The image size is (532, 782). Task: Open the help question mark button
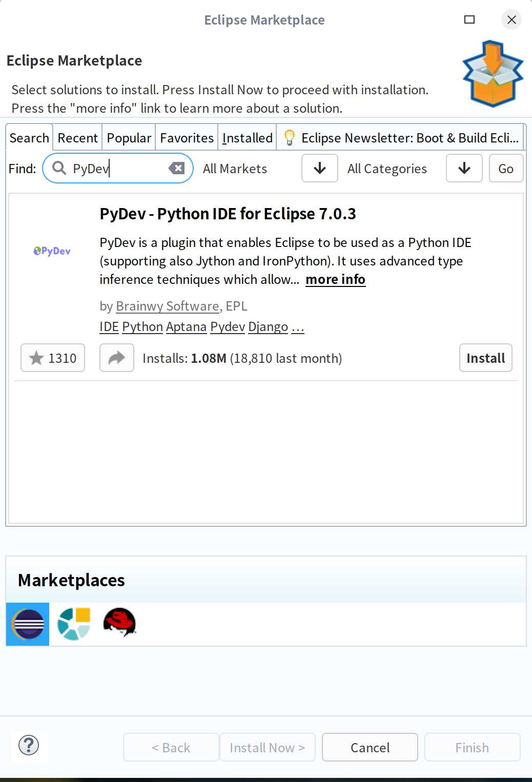[x=29, y=745]
